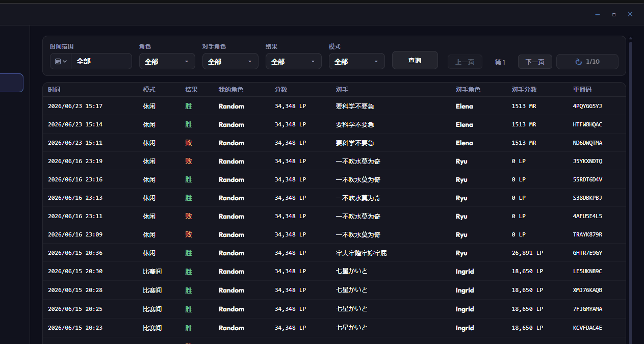This screenshot has height=344, width=644.
Task: Click the 上一页 previous page button
Action: (x=465, y=62)
